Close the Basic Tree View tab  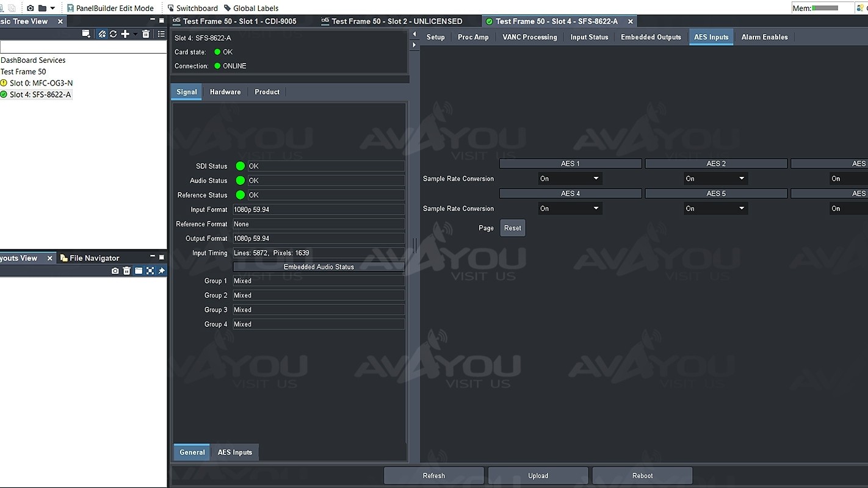pos(60,21)
